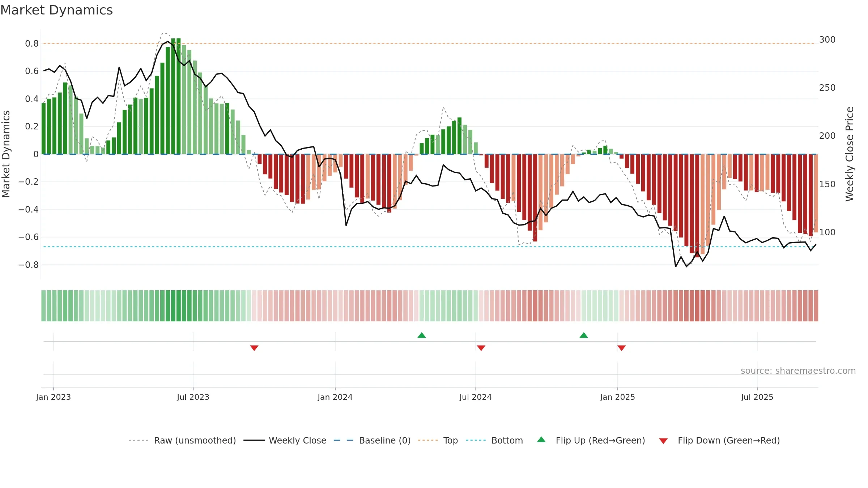Screen dimensions: 868x488
Task: Click the 100 price axis tick label
Action: tap(827, 232)
